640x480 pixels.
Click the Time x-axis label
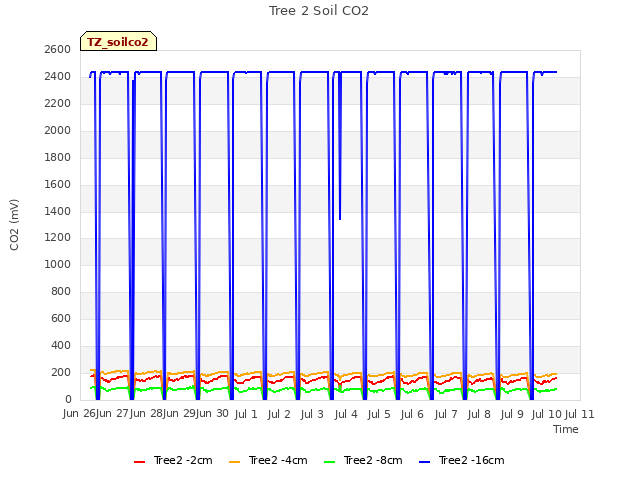[566, 429]
